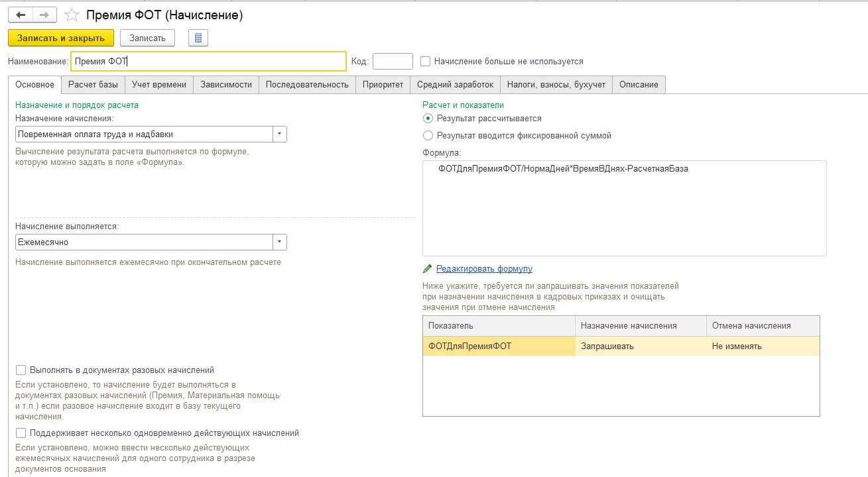The image size is (868, 477).
Task: Open the document list icon button
Action: [x=198, y=38]
